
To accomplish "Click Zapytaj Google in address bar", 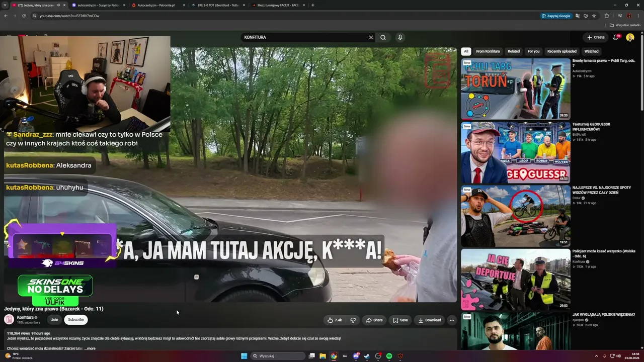I will tap(556, 16).
